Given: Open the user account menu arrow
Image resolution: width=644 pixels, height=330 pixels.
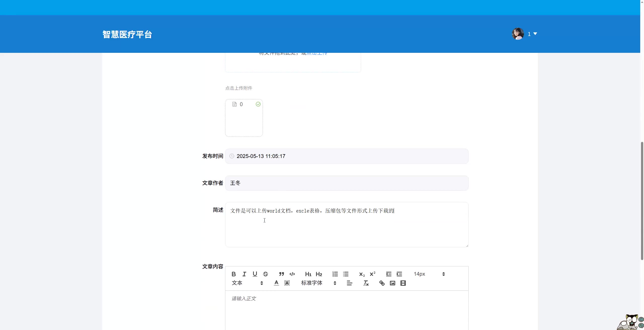Looking at the screenshot, I should [x=535, y=34].
